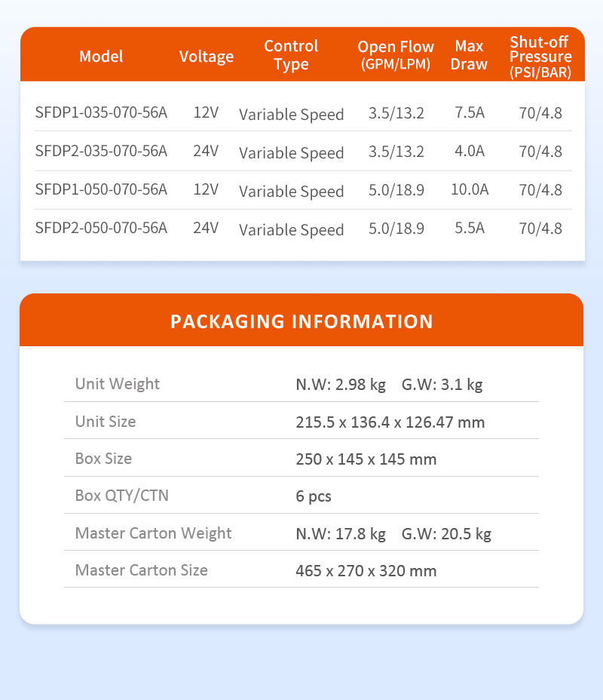The width and height of the screenshot is (603, 700).
Task: Click the Shut-off Pressure column header
Action: pos(540,57)
